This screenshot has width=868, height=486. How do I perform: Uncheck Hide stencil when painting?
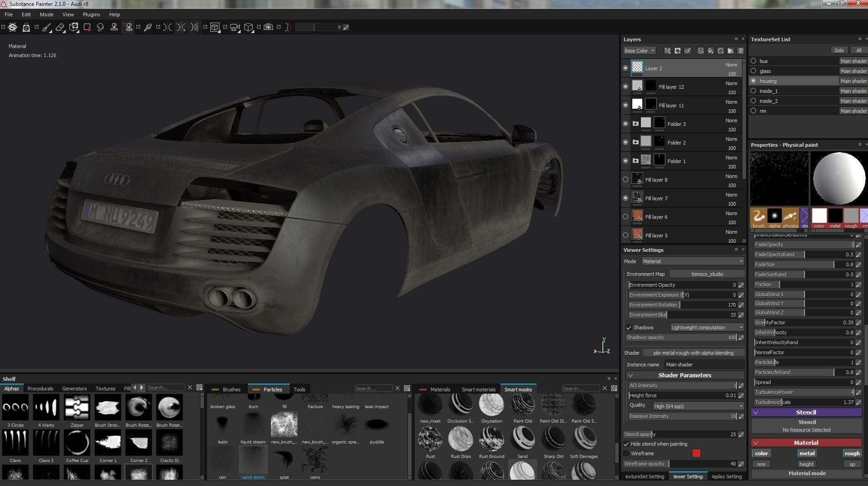pos(626,444)
